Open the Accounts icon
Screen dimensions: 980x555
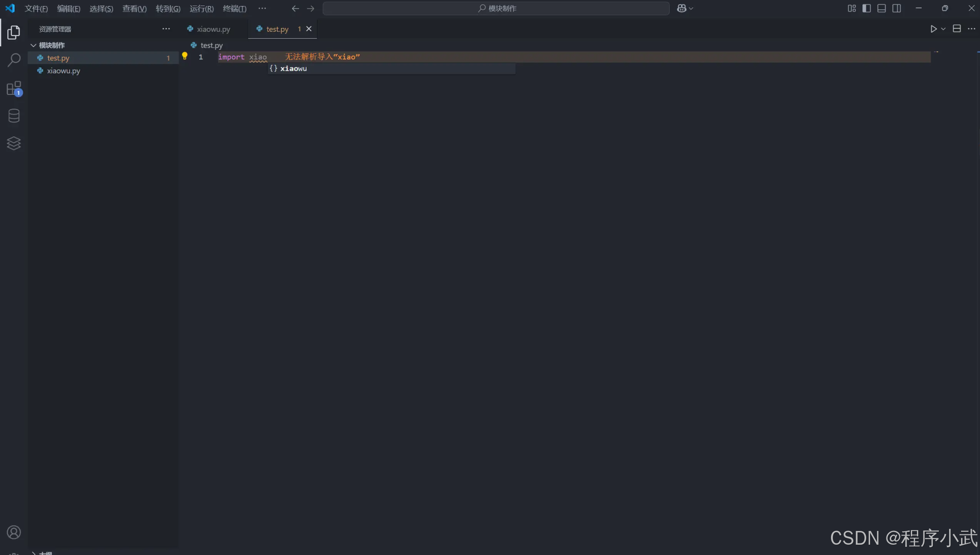click(x=14, y=532)
